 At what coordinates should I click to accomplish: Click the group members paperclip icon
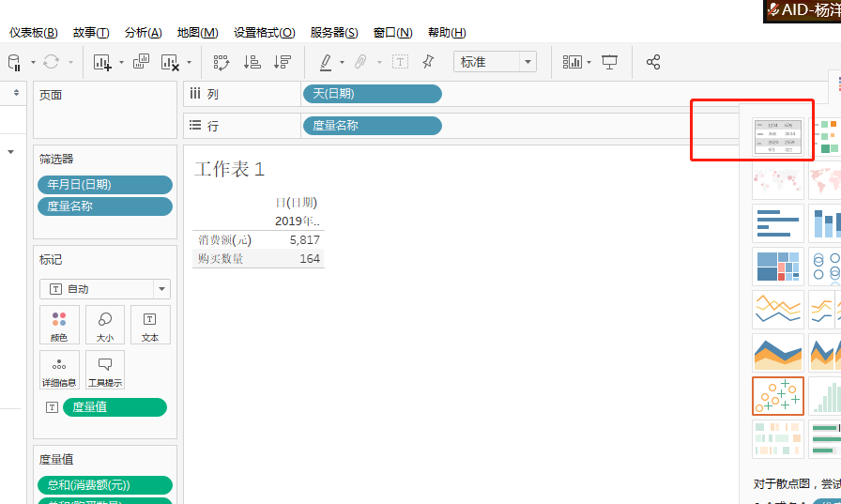point(361,62)
